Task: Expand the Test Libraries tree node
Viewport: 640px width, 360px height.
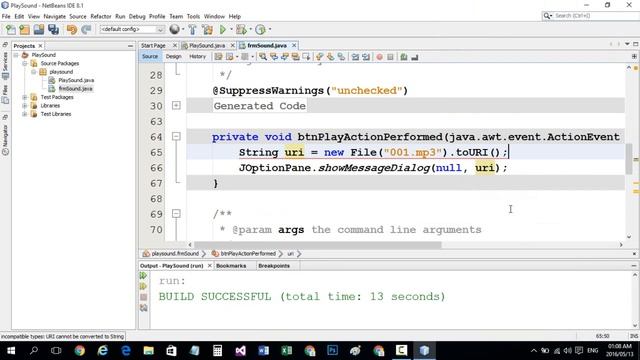Action: coord(25,114)
